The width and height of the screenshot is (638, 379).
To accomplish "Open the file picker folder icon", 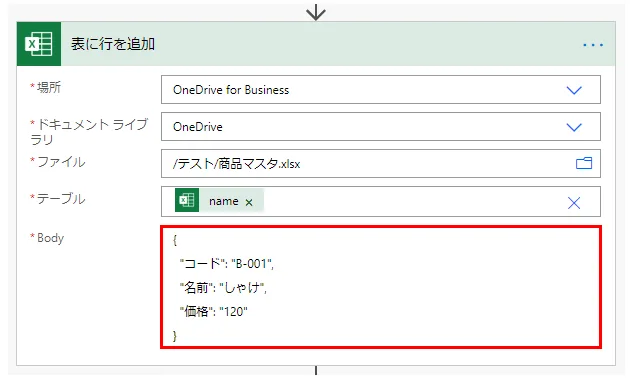I will coord(584,164).
